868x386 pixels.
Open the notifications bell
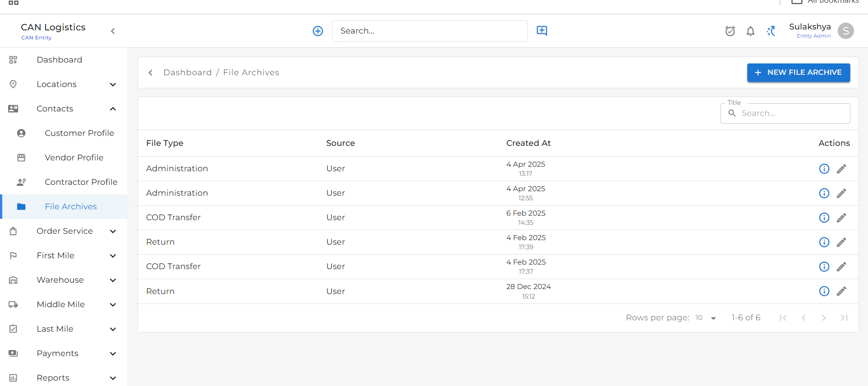pyautogui.click(x=750, y=31)
